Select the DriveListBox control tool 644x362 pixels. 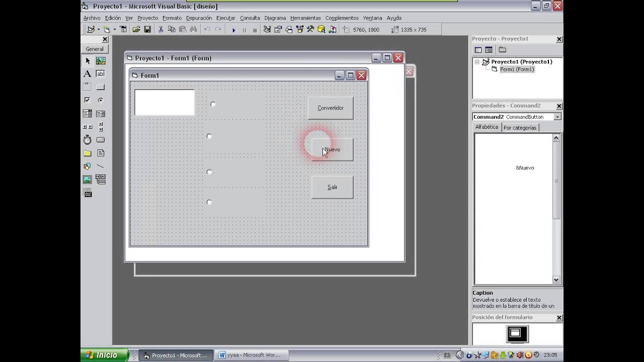pyautogui.click(x=101, y=140)
